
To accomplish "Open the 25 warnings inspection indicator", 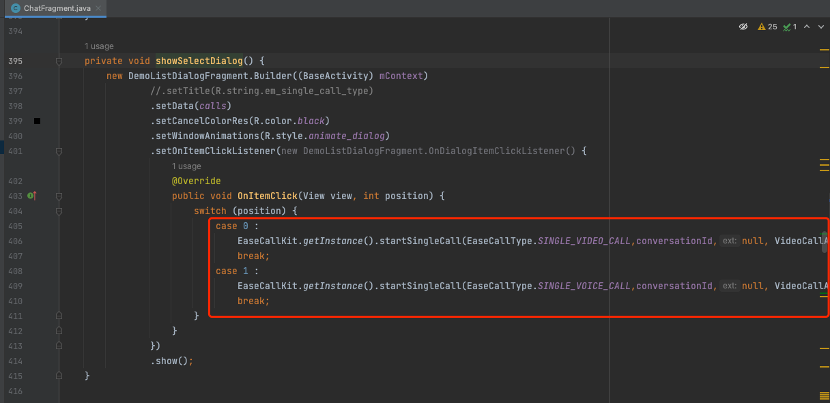I will [767, 26].
